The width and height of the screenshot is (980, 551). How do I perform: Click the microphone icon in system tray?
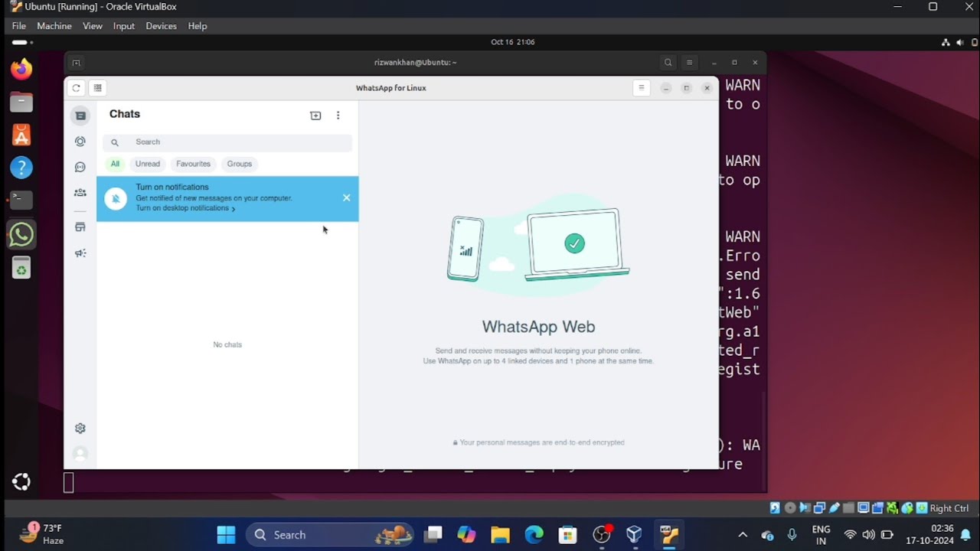tap(792, 535)
